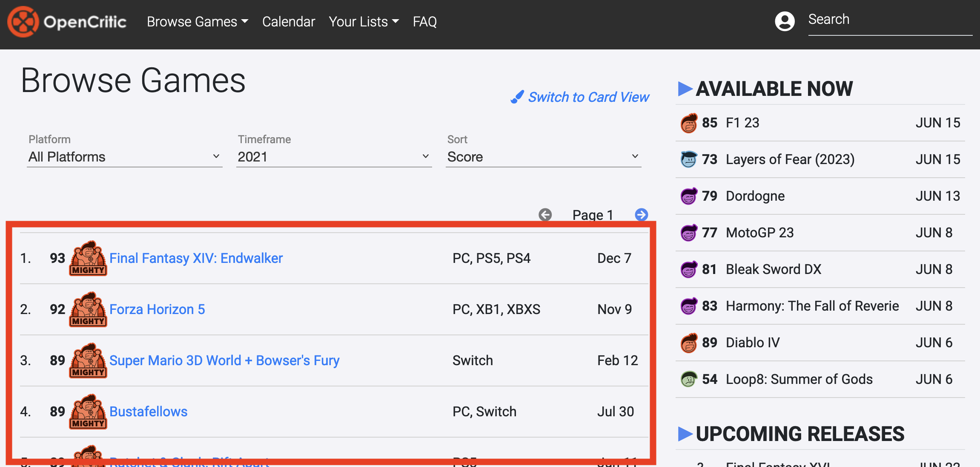Open Diablo IV in Available Now

pos(753,343)
